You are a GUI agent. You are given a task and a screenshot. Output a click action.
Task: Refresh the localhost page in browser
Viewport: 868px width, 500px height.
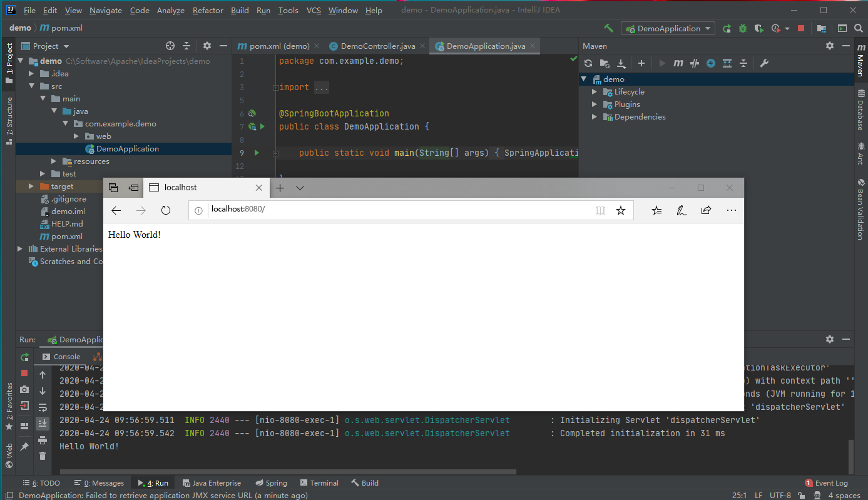[x=166, y=211]
